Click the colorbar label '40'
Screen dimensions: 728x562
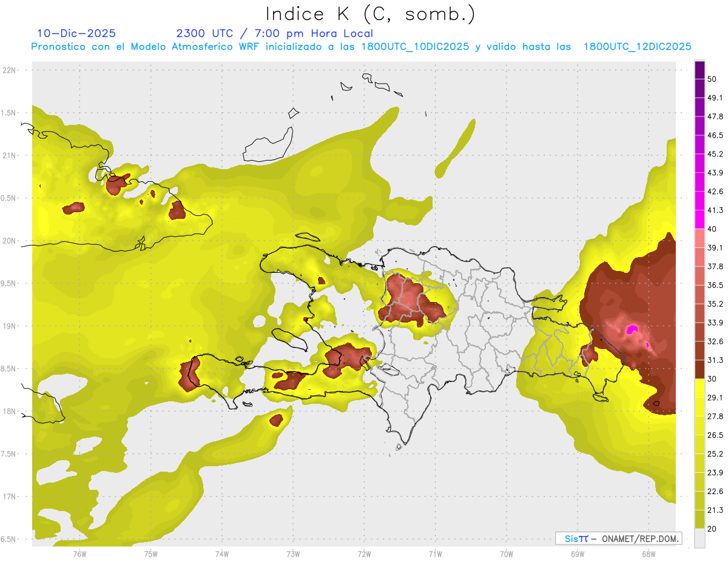712,229
